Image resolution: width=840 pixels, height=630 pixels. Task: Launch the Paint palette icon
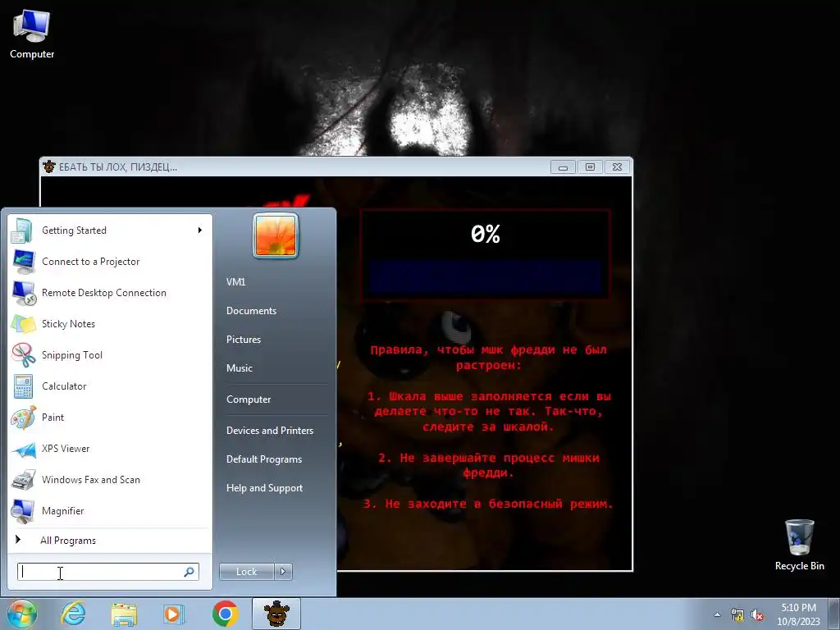[22, 418]
